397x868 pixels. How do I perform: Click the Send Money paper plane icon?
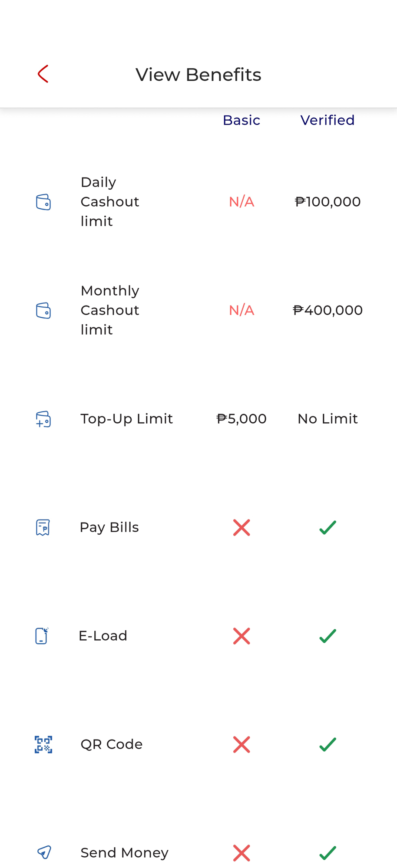click(x=44, y=852)
